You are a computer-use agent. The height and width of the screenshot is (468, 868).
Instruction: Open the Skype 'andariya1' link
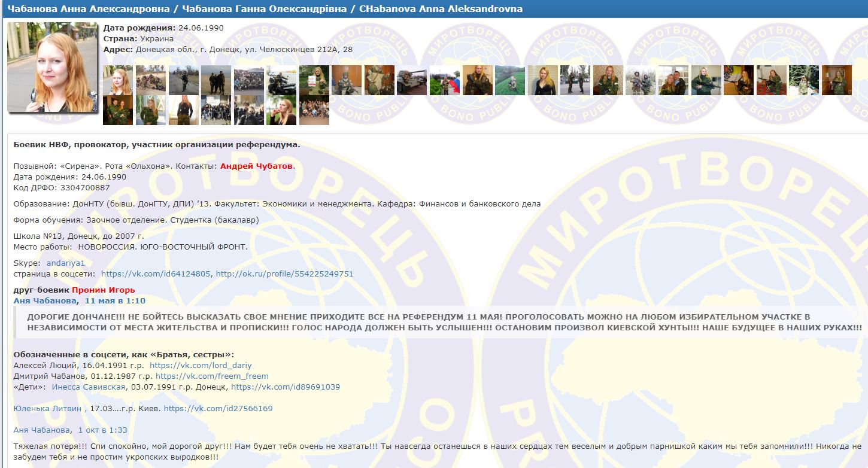66,263
